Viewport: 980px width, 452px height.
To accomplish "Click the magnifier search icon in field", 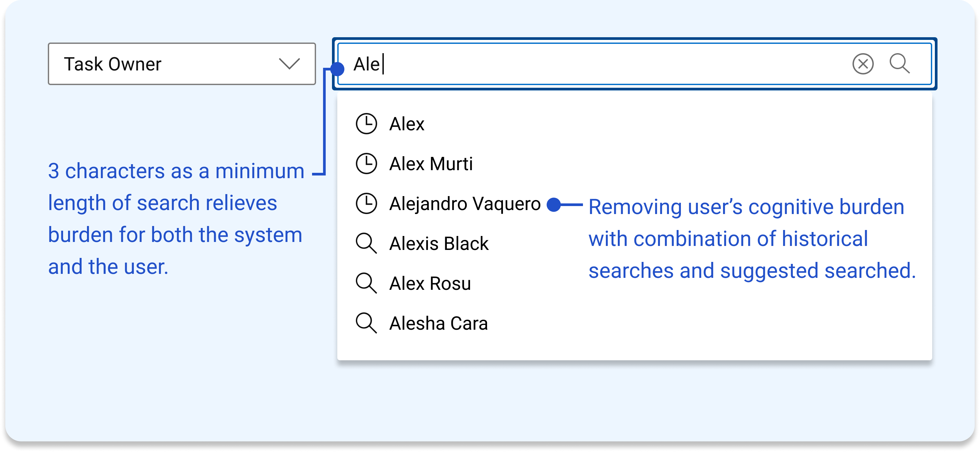I will tap(899, 63).
